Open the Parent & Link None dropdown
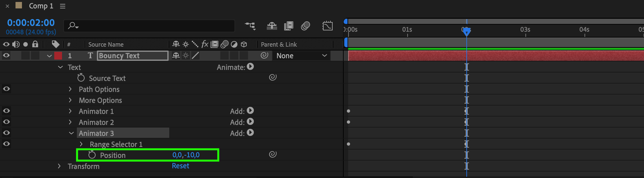 301,56
